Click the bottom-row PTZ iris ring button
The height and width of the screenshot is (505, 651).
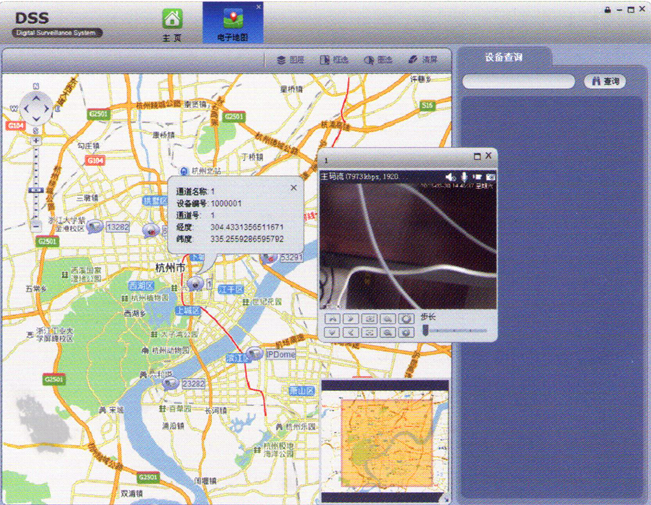[406, 332]
